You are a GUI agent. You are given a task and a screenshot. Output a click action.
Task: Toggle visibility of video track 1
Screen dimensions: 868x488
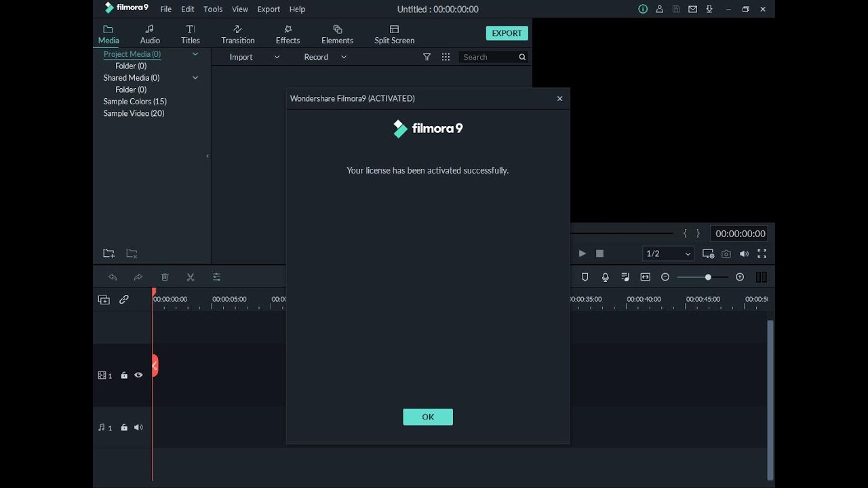(138, 375)
